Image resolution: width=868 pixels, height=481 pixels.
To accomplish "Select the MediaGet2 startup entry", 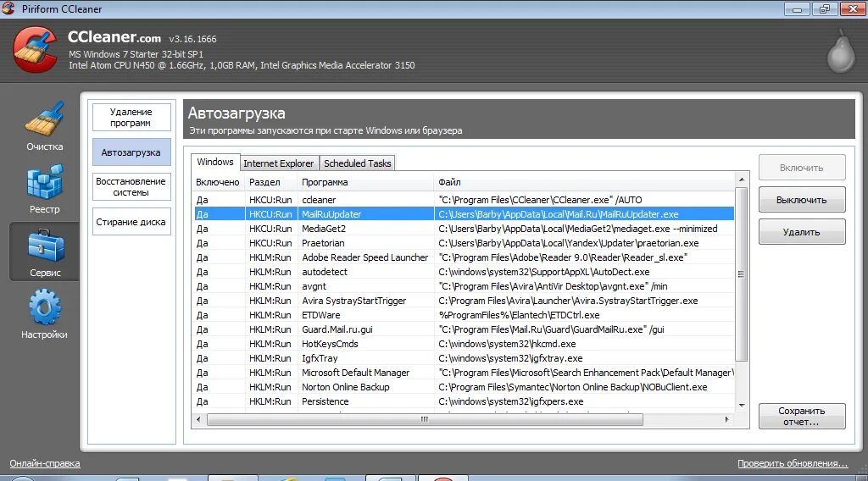I will [464, 229].
